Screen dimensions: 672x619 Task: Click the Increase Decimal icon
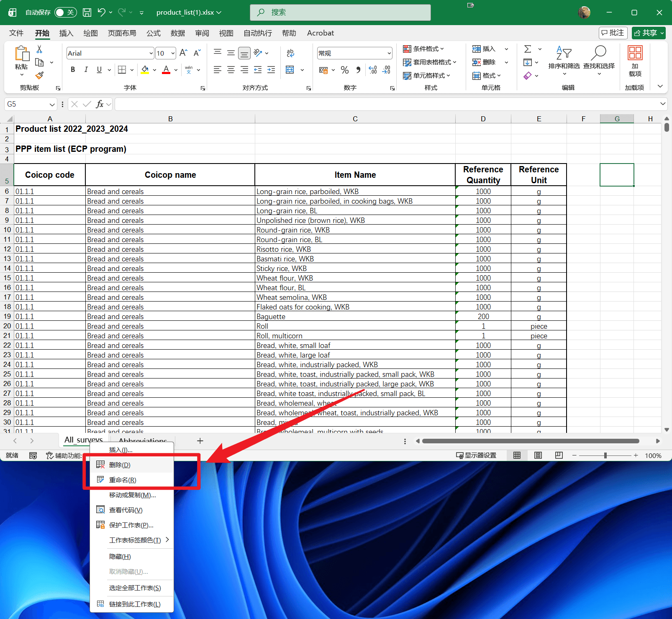click(373, 70)
